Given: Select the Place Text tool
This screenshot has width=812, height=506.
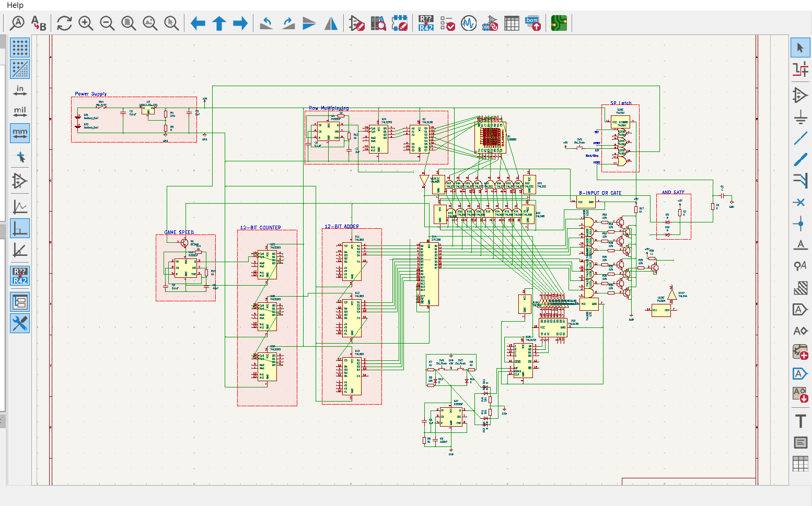Looking at the screenshot, I should tap(800, 421).
